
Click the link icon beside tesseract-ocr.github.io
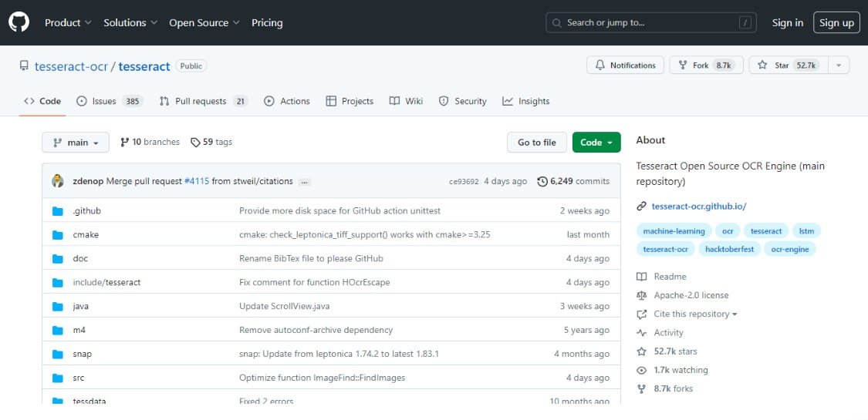[642, 206]
